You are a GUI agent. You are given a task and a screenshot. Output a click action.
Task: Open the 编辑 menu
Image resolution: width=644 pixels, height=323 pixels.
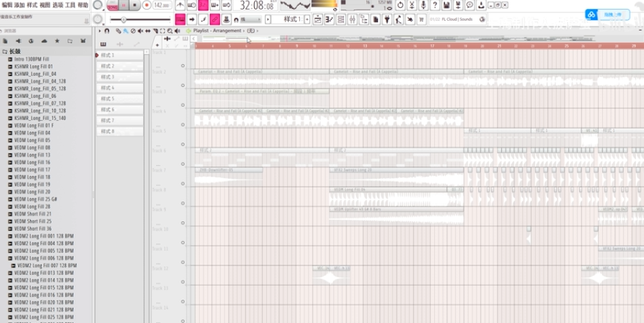7,5
